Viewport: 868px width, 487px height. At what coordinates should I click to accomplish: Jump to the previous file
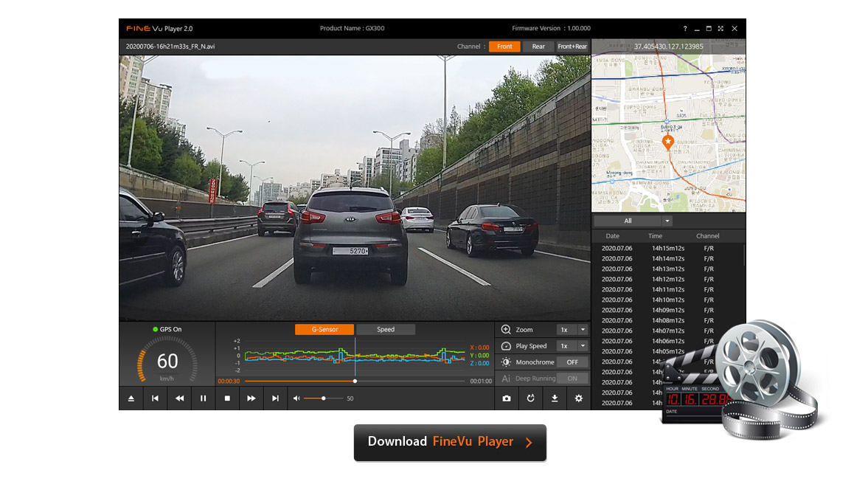[155, 398]
